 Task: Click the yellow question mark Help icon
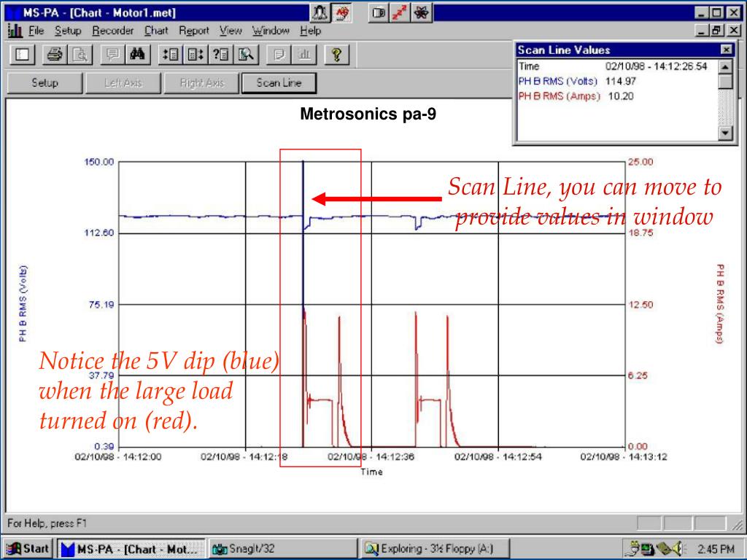pos(337,55)
